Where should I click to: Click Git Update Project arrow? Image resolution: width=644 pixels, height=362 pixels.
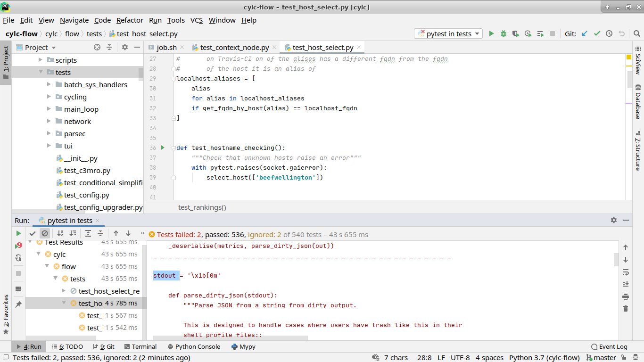click(585, 33)
